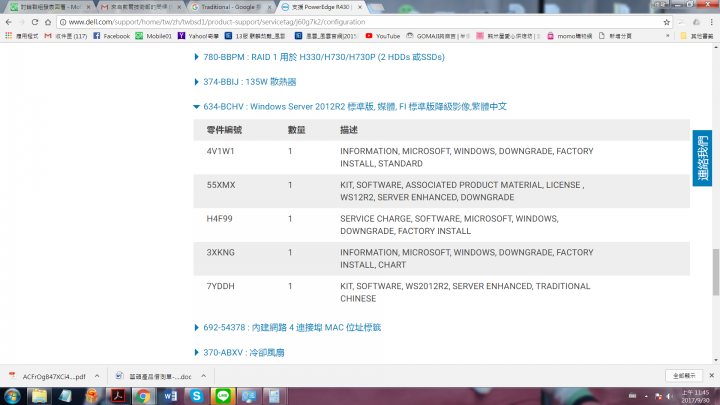Open the downloaded .doc file
720x405 pixels.
[154, 377]
